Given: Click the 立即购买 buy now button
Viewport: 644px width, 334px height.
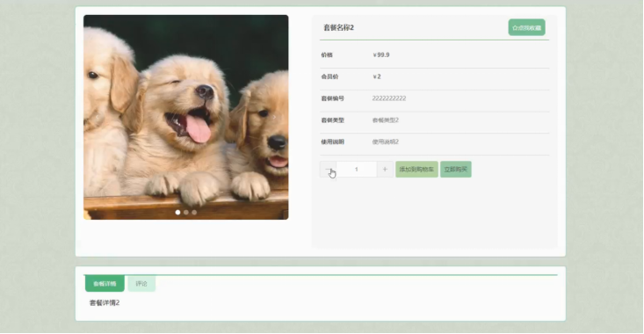Looking at the screenshot, I should [x=455, y=170].
